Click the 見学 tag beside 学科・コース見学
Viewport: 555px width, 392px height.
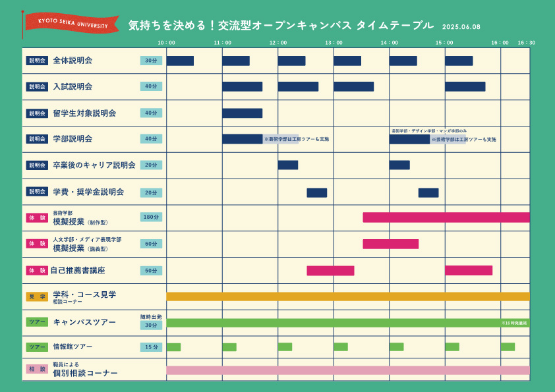point(37,296)
